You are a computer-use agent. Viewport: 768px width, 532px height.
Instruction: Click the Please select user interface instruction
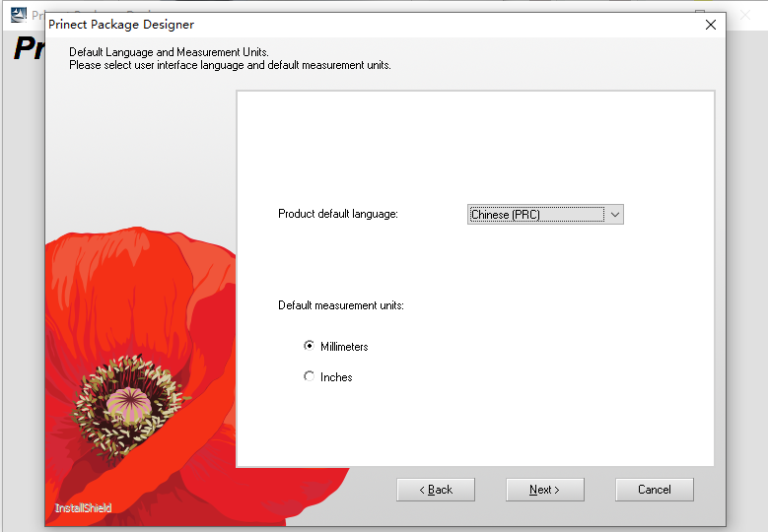coord(230,65)
